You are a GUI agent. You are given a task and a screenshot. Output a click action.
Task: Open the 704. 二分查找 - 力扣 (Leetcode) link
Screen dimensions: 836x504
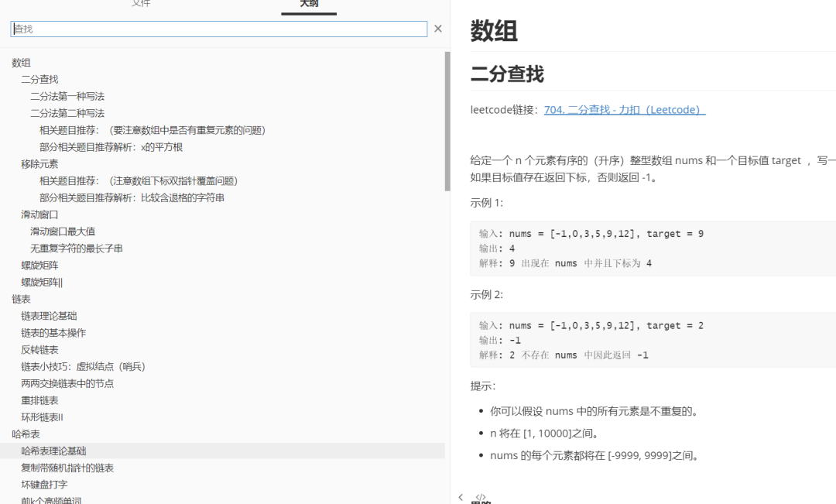pyautogui.click(x=625, y=110)
